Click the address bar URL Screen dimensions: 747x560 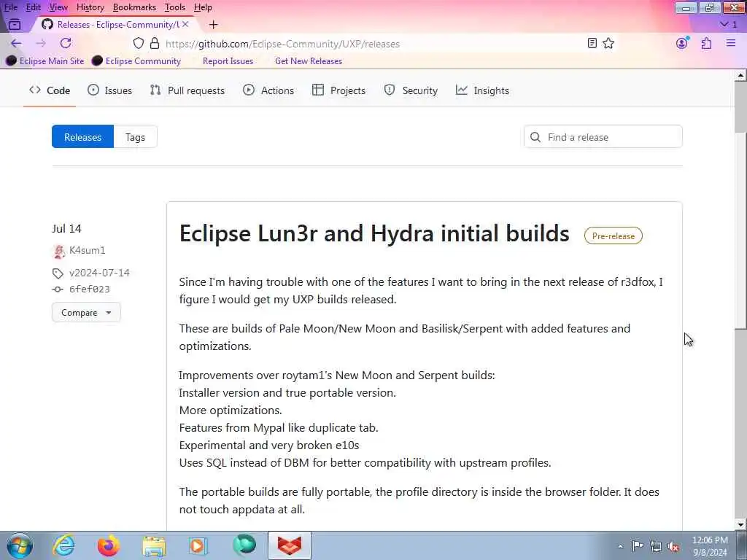tap(282, 44)
